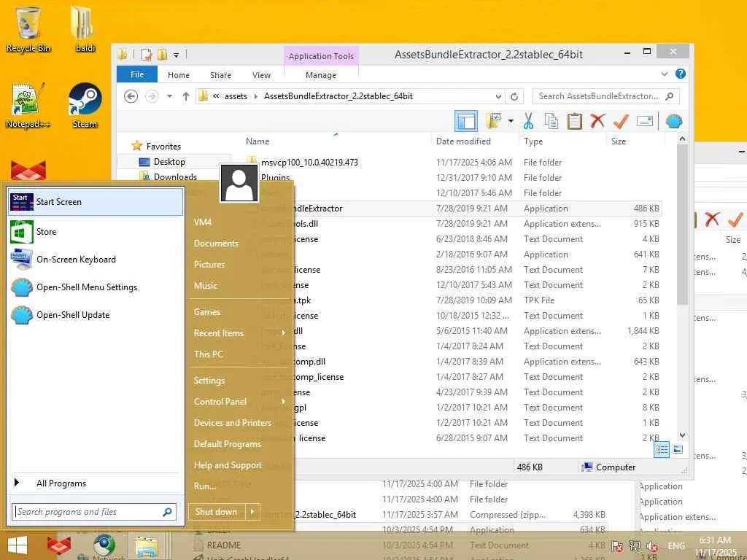Click the Paste clipboard icon
Screen dimensions: 747x560
(x=575, y=121)
